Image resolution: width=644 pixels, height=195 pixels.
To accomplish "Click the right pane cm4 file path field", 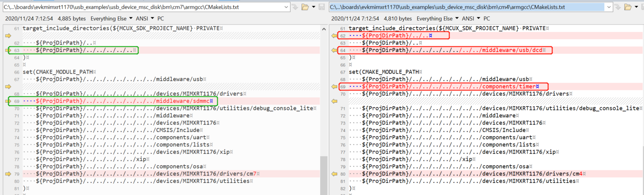I will 465,7.
